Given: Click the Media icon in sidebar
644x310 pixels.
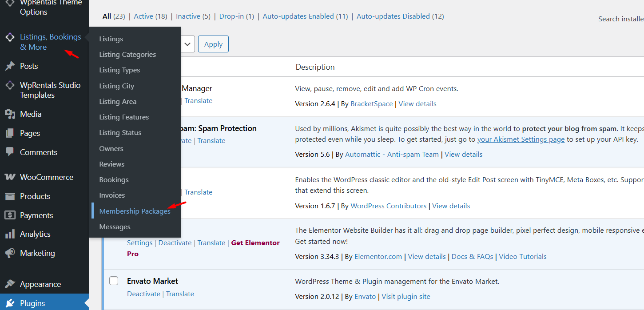Looking at the screenshot, I should (10, 114).
